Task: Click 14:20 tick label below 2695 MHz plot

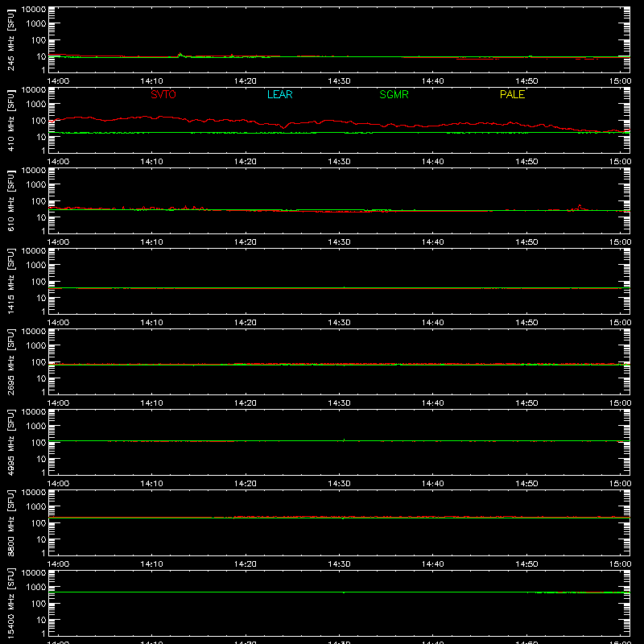Action: 246,403
